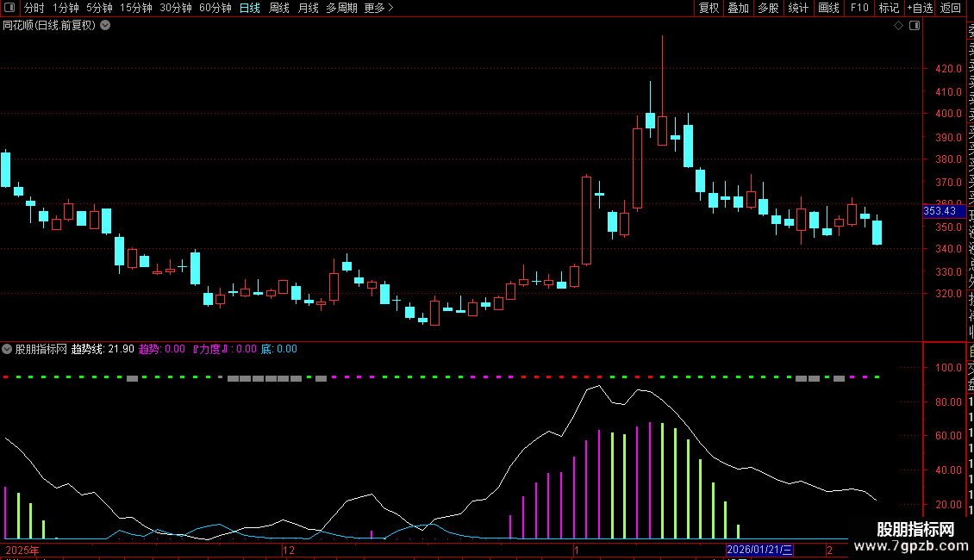The height and width of the screenshot is (560, 974).
Task: Open the 画线 drawing tool
Action: point(828,8)
